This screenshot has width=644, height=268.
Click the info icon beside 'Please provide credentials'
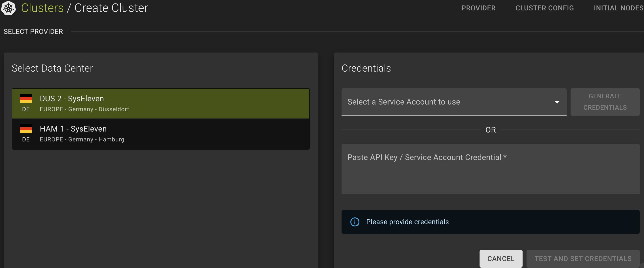click(x=354, y=222)
